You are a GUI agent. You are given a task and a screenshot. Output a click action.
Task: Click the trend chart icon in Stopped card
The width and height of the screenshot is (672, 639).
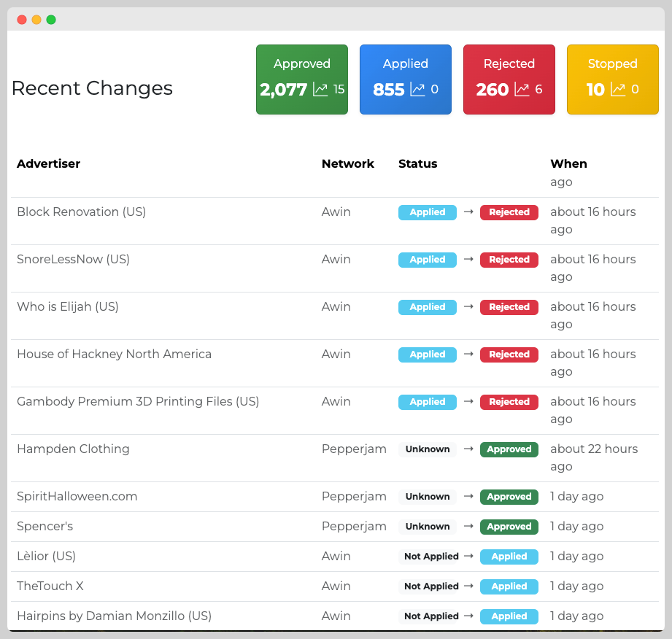click(x=618, y=90)
